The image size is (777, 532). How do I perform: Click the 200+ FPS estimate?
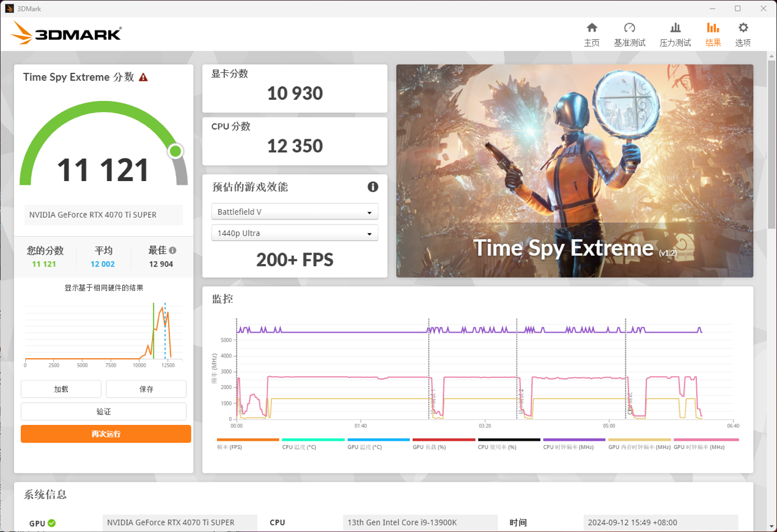tap(295, 260)
